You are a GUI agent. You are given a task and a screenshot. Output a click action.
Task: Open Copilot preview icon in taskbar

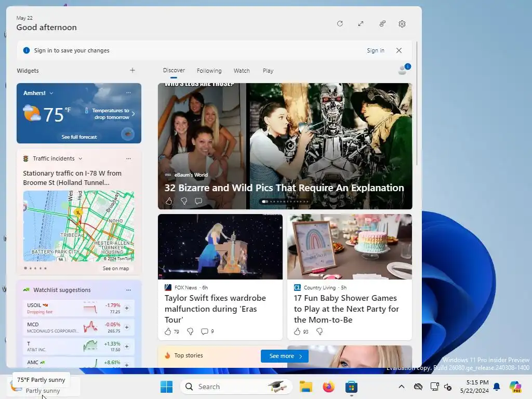515,387
